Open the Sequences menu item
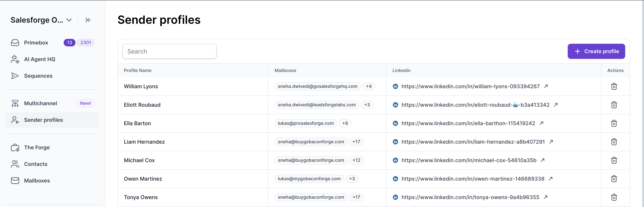 38,76
